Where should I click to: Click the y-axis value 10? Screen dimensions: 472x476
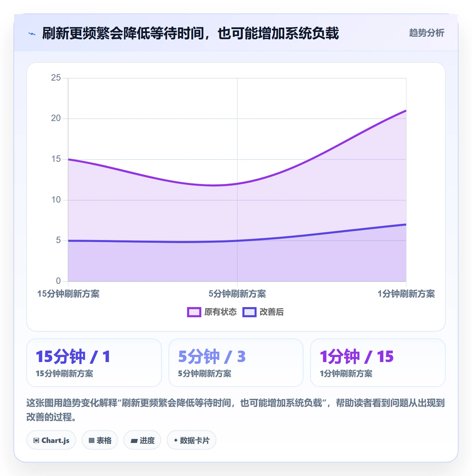click(56, 200)
